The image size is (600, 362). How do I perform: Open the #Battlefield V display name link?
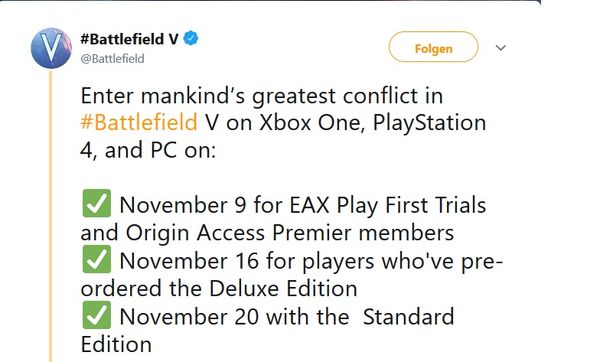[x=129, y=39]
